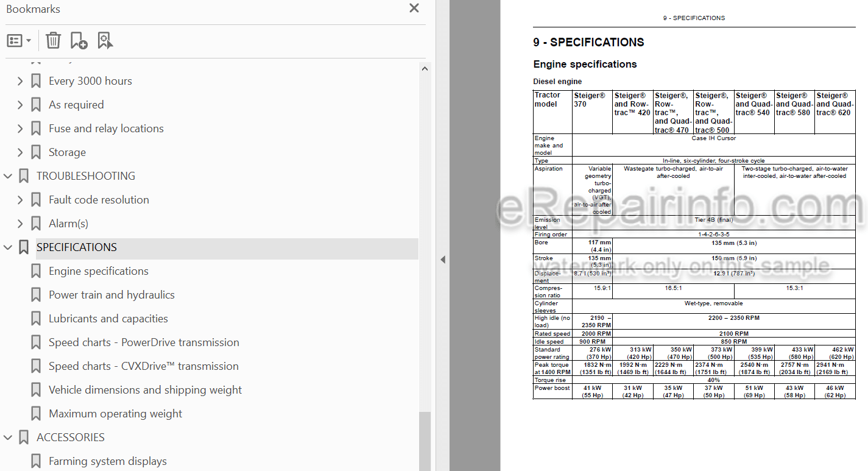Jump to the Storage bookmark
The width and height of the screenshot is (868, 471).
67,152
